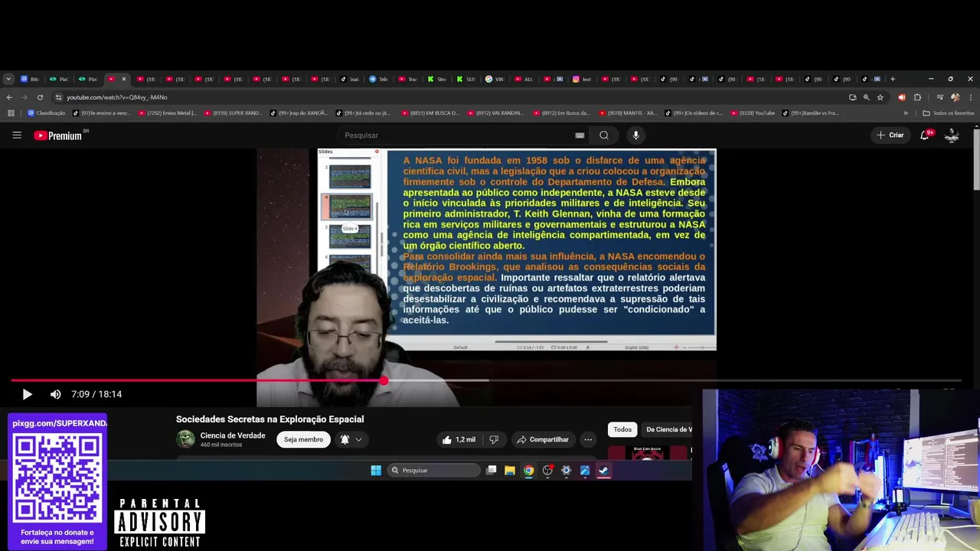The width and height of the screenshot is (980, 551).
Task: Open the YouTube hamburger guide menu
Action: pyautogui.click(x=17, y=135)
